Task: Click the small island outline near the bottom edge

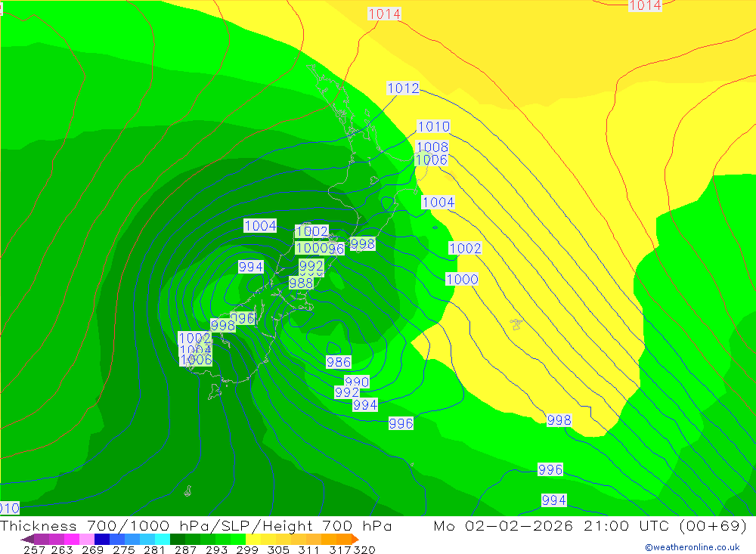Action: point(188,491)
